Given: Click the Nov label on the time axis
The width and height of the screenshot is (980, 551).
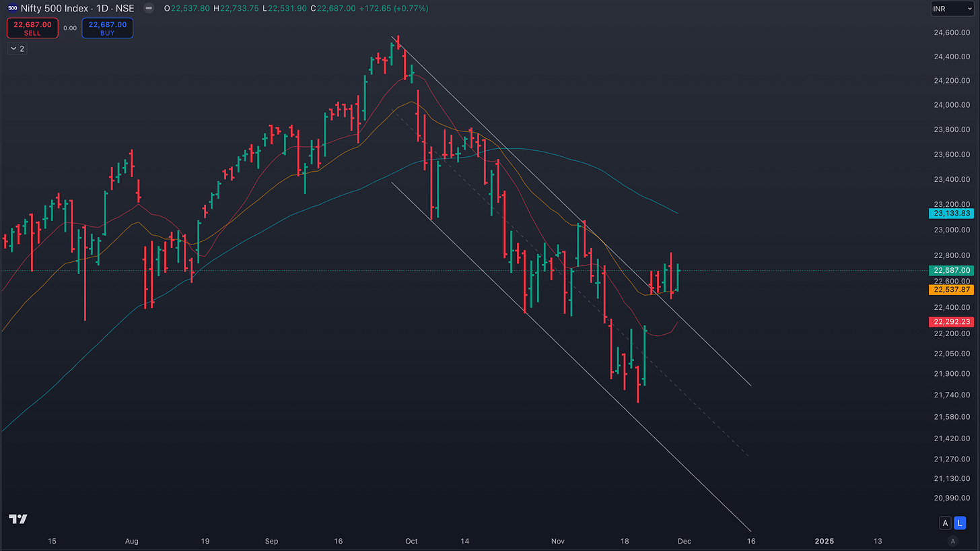Looking at the screenshot, I should tap(559, 541).
